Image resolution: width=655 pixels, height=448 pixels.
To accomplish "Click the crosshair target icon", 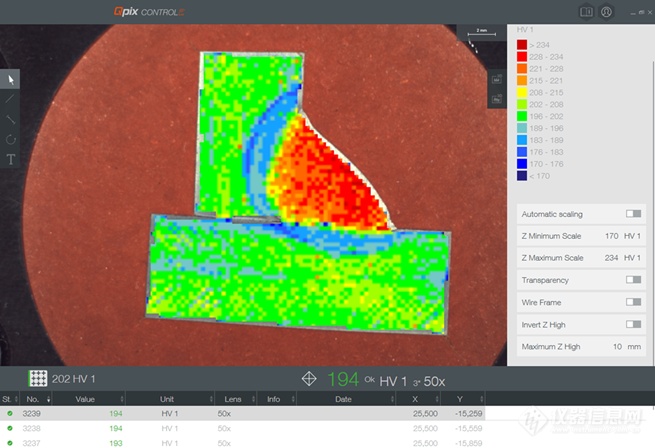I will [309, 379].
